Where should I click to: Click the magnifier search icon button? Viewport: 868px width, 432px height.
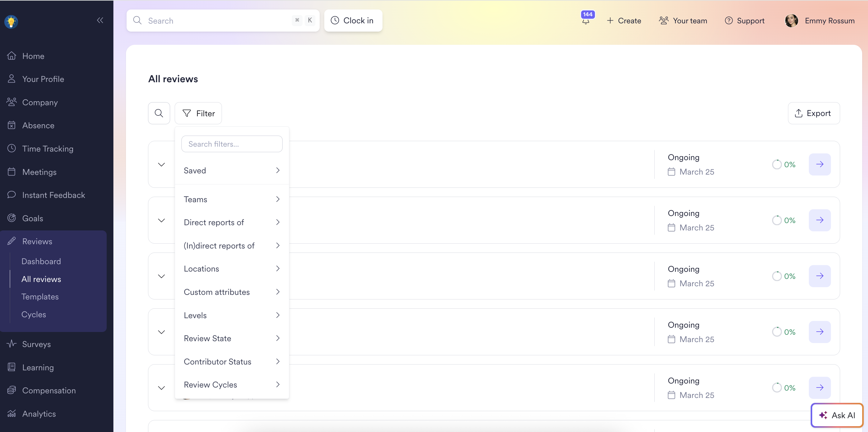[159, 113]
